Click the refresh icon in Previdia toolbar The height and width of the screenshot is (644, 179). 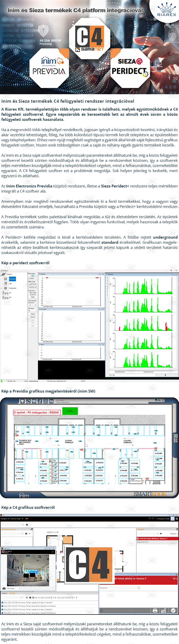[x=28, y=401]
